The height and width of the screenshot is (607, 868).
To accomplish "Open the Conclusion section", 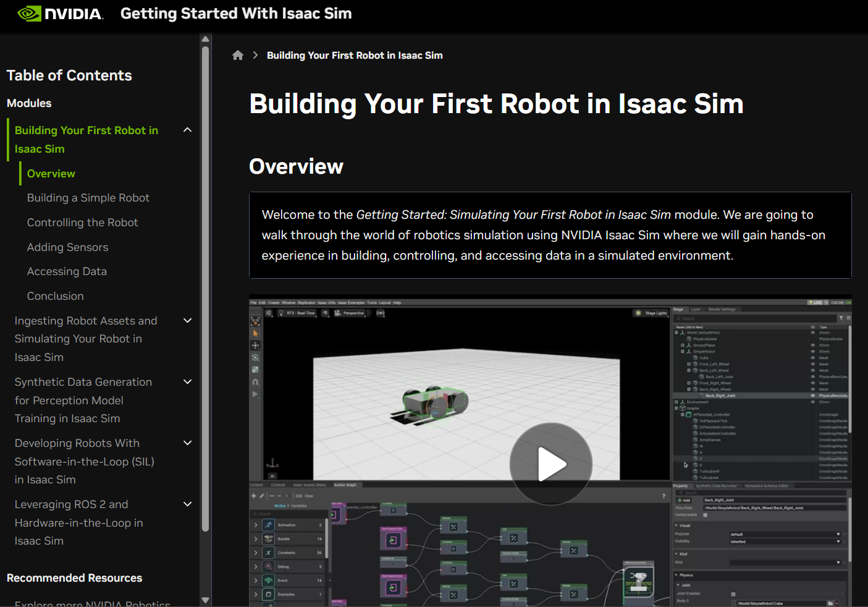I will (x=56, y=296).
